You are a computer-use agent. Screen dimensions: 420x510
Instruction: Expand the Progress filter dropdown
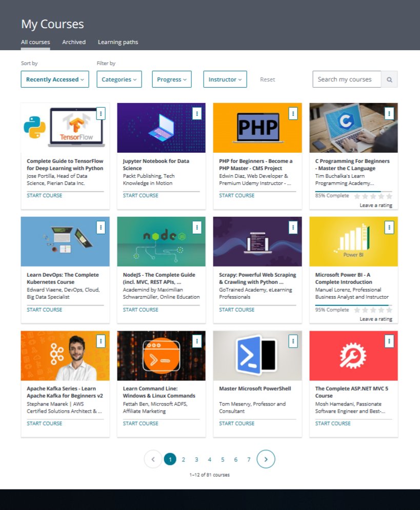172,79
